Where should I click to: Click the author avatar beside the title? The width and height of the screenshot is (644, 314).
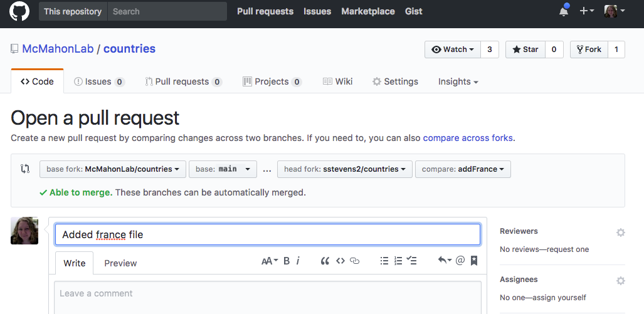[24, 231]
